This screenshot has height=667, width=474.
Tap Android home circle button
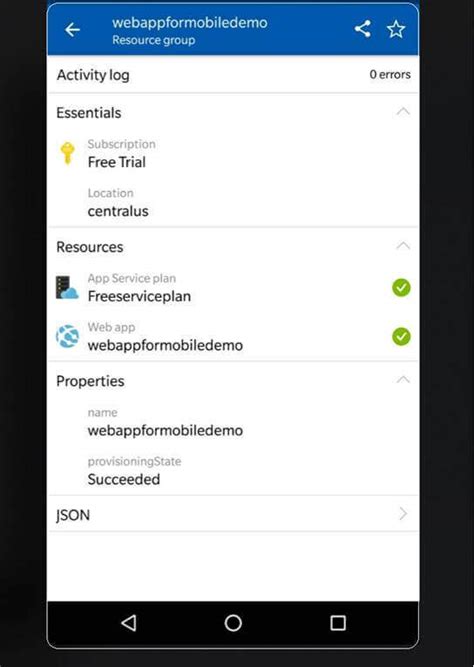(x=233, y=623)
